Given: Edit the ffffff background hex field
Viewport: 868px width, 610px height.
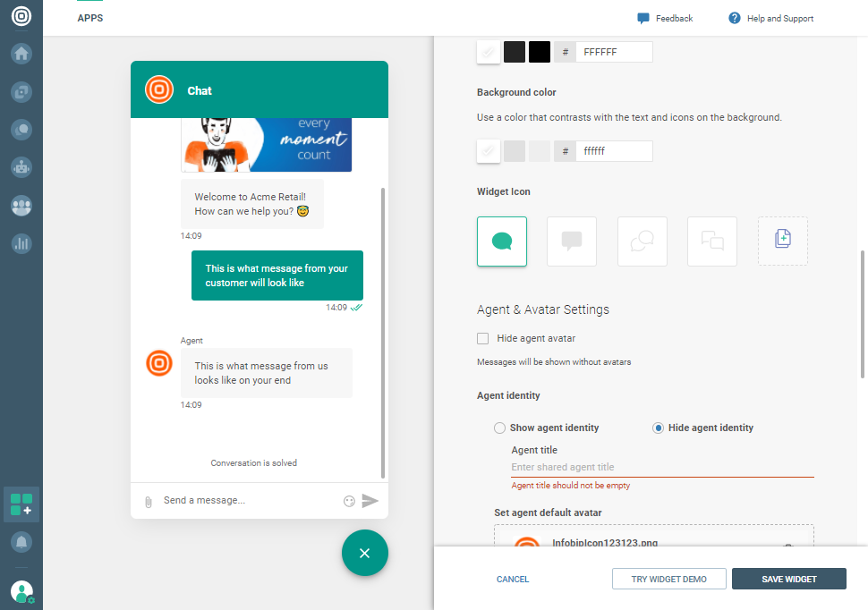Looking at the screenshot, I should coord(614,151).
